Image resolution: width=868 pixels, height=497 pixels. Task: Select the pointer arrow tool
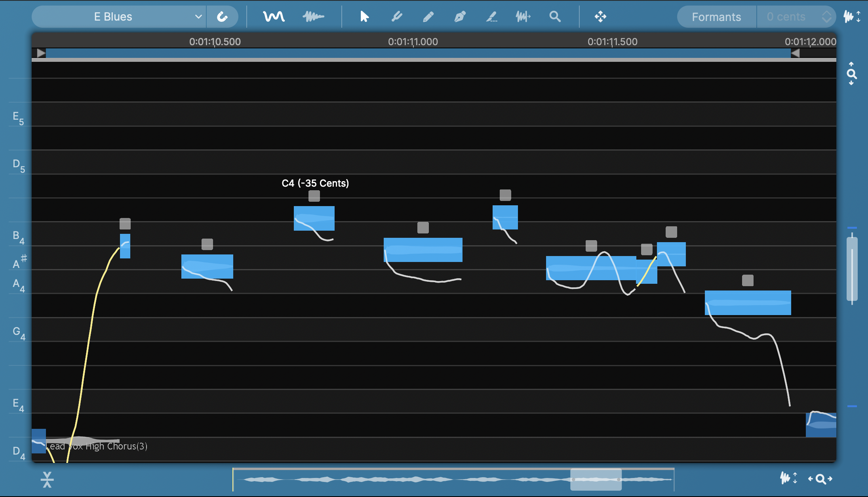pos(364,17)
